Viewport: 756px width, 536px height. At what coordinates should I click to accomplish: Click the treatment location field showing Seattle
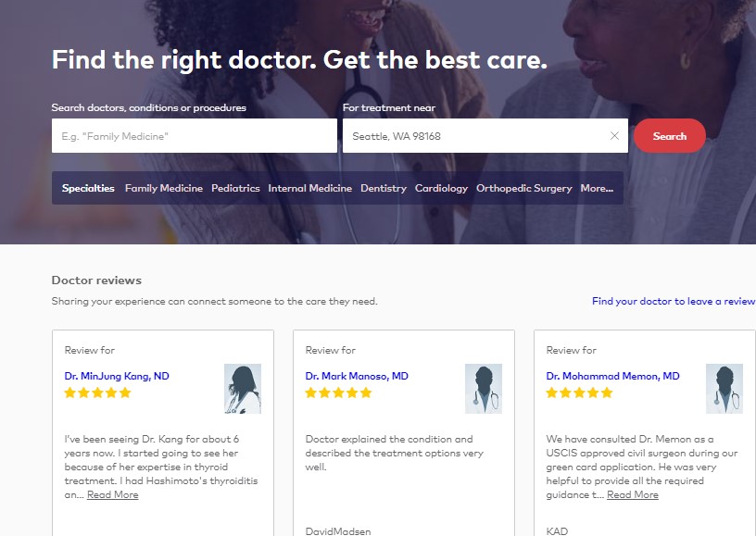(x=472, y=136)
